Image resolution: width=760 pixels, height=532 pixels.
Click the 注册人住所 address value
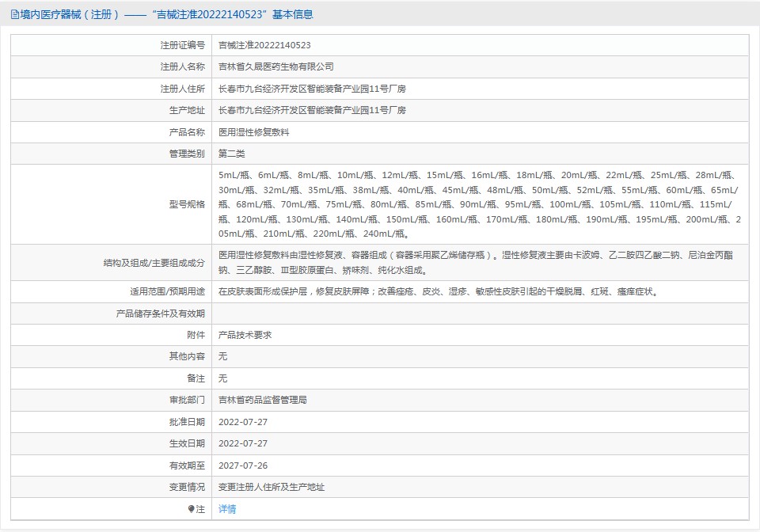tap(312, 89)
